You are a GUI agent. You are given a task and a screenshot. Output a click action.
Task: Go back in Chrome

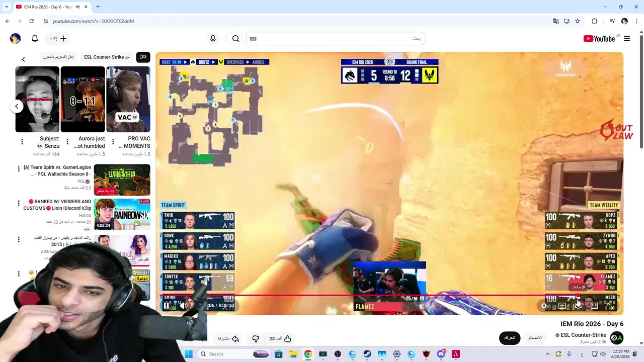[7, 21]
